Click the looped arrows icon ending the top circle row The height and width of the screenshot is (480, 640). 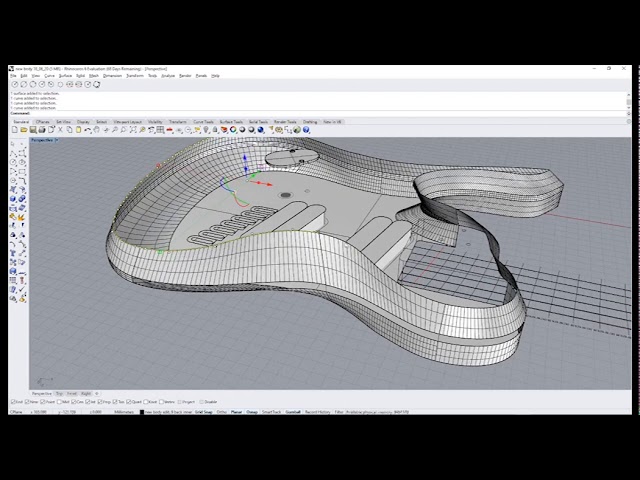click(x=97, y=84)
